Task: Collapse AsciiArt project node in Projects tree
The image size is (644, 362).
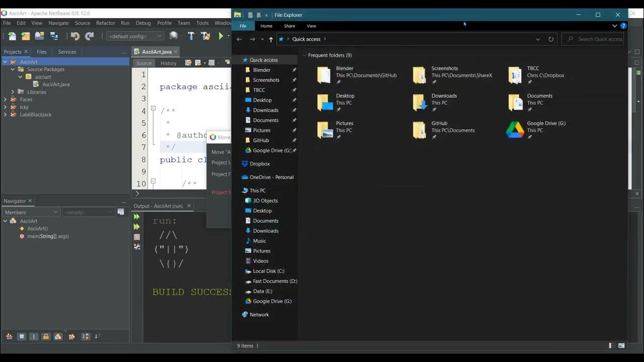Action: click(6, 62)
